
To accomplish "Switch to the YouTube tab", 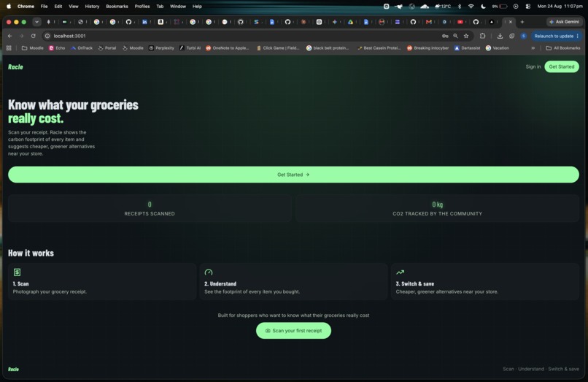I will [x=460, y=22].
